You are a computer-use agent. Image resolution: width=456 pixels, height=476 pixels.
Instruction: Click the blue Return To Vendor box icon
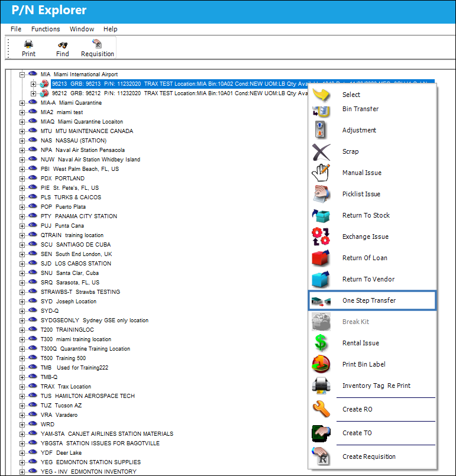click(321, 279)
